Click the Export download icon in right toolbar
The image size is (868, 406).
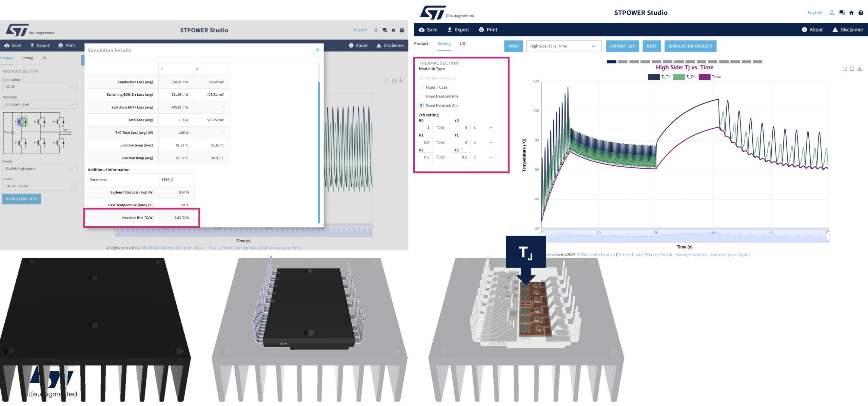450,30
